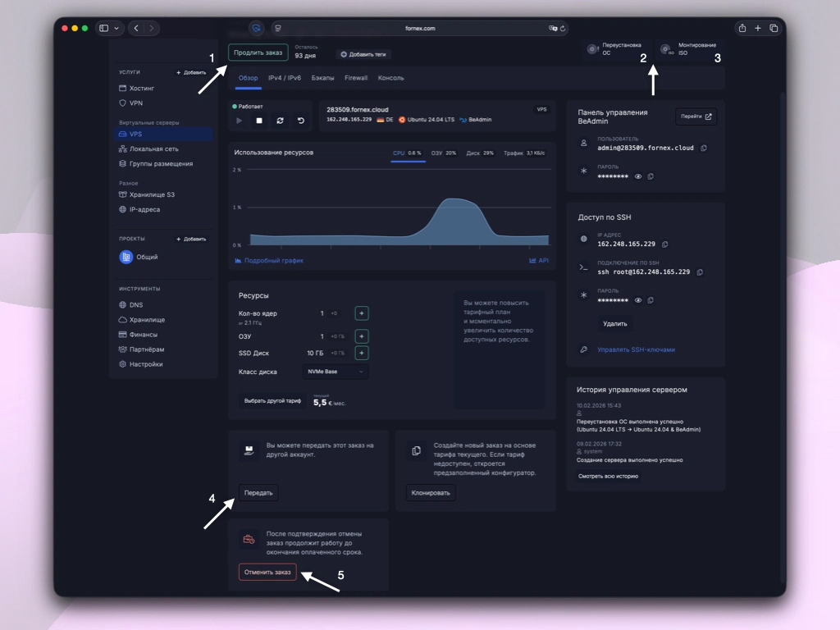Reveal the SSH password with eye icon
Screen dimensions: 840x630
[638, 300]
